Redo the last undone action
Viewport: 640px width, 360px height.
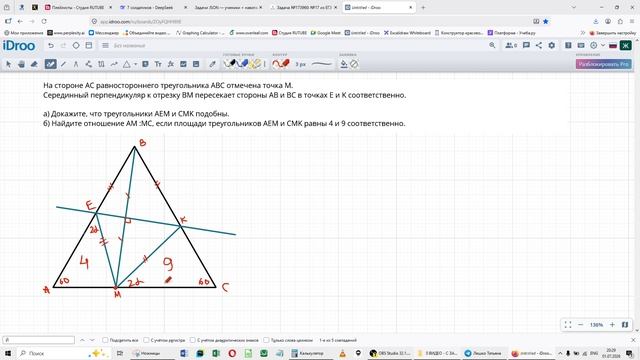(x=63, y=46)
